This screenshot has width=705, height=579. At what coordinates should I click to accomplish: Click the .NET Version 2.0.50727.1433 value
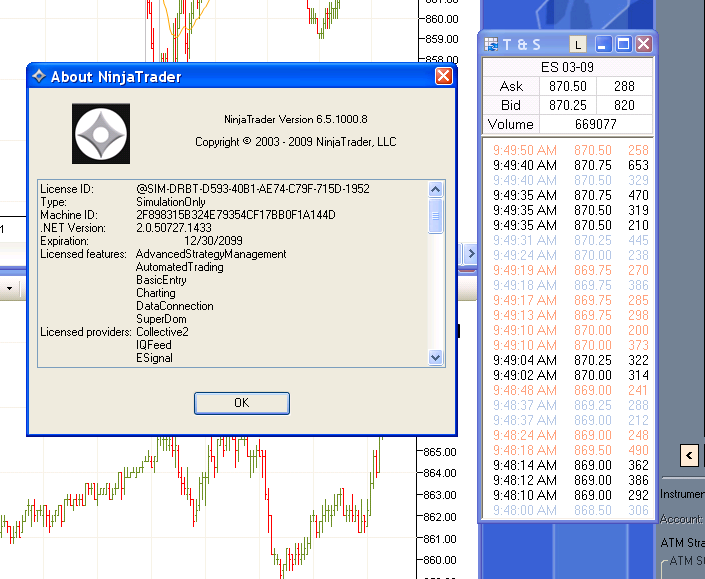(x=174, y=228)
